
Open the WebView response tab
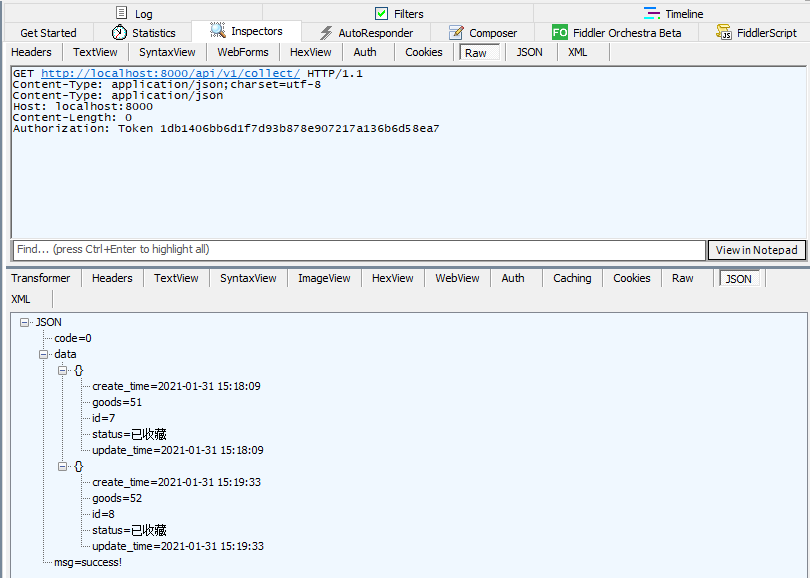pyautogui.click(x=456, y=278)
